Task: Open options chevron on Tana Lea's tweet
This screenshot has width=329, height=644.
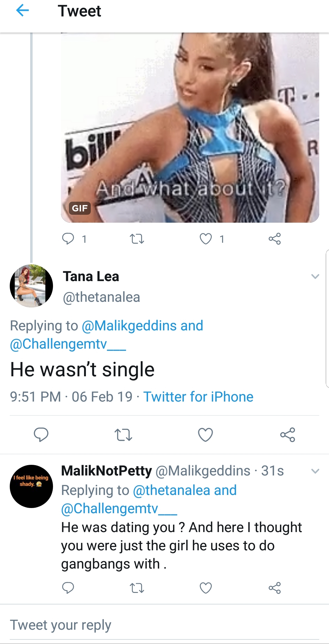Action: [x=315, y=277]
